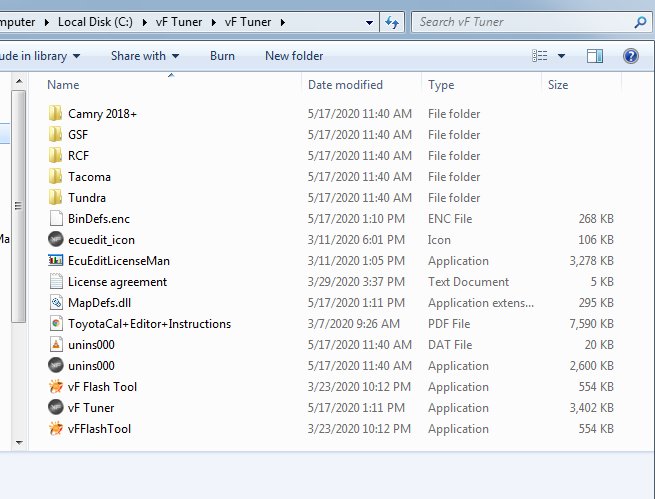Click the "DAT File" type cell

pyautogui.click(x=450, y=345)
